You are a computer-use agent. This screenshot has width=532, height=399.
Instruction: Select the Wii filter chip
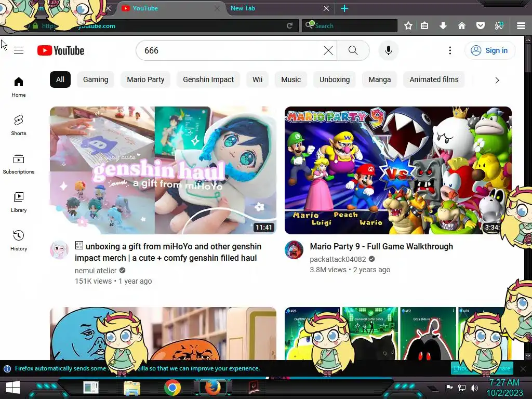click(257, 79)
